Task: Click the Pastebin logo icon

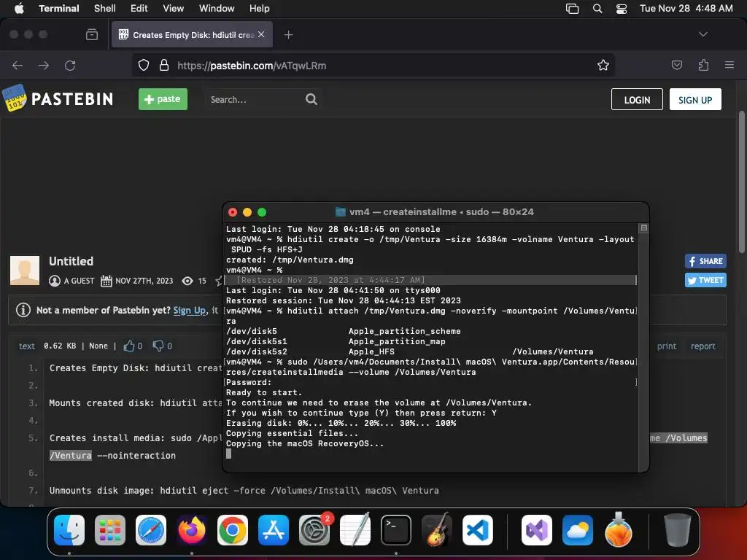Action: pos(15,98)
